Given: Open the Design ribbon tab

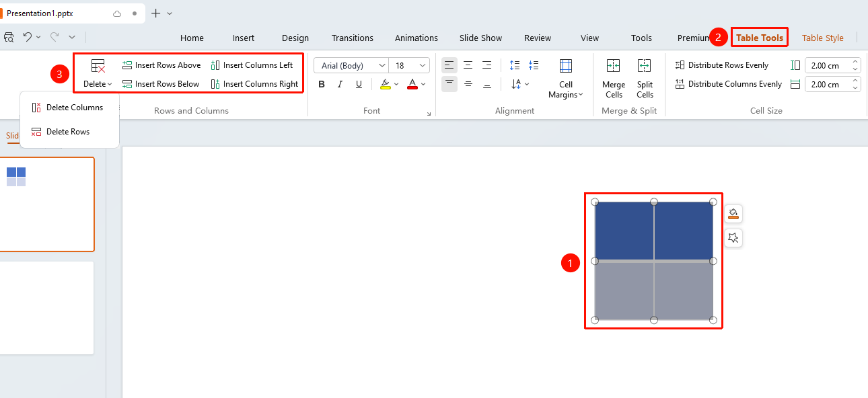Looking at the screenshot, I should (x=295, y=38).
